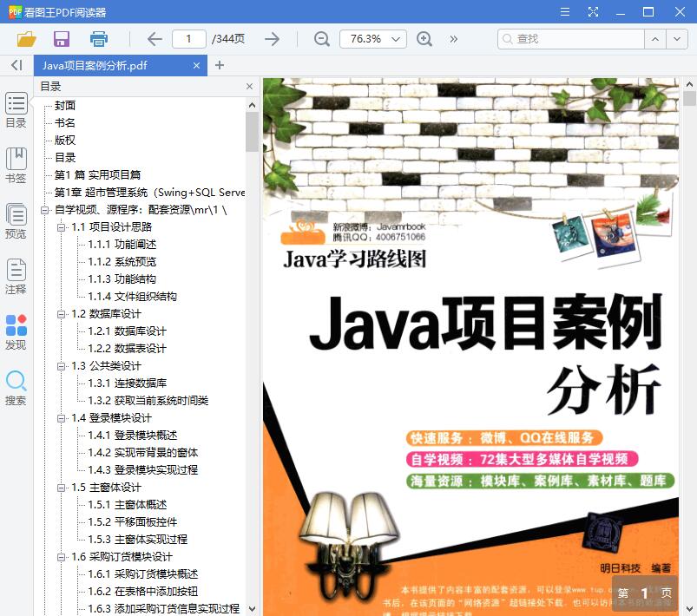The height and width of the screenshot is (616, 697).
Task: Open the 目录 sidebar panel
Action: tap(16, 110)
